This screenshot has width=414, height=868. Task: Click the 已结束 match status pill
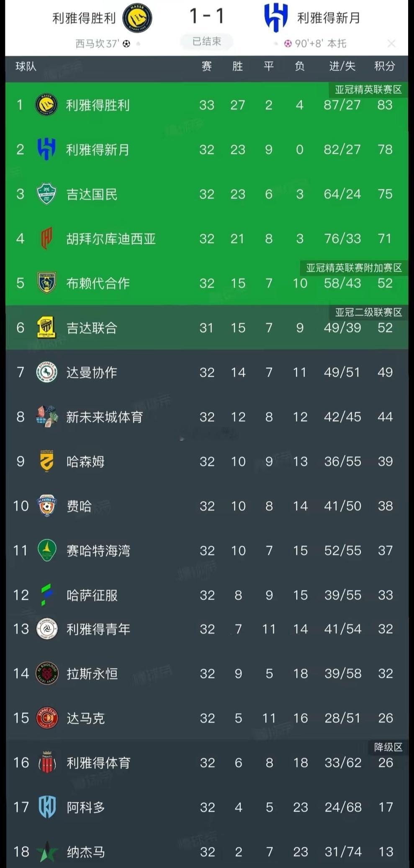(206, 41)
